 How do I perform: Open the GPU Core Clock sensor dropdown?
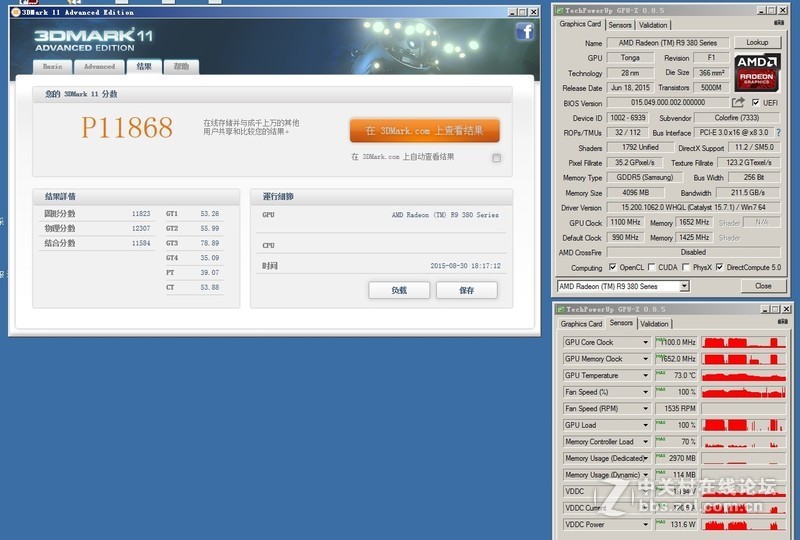coord(645,342)
